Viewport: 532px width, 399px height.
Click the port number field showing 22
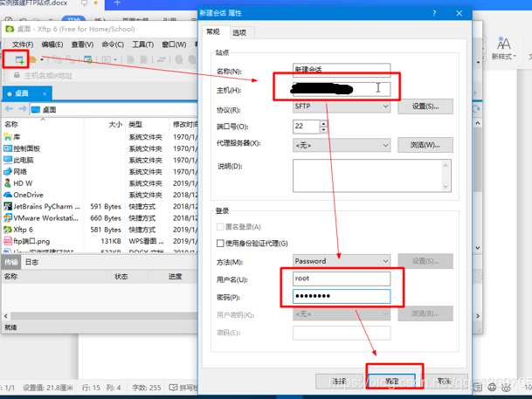306,126
